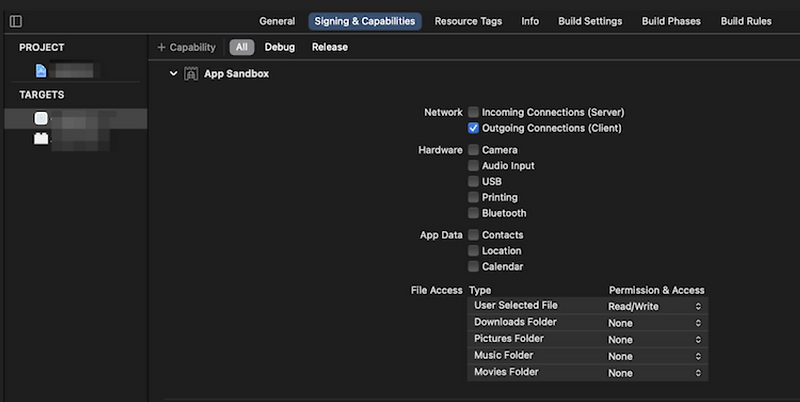The image size is (800, 402).
Task: Open the Resource Tags tab
Action: [x=468, y=21]
